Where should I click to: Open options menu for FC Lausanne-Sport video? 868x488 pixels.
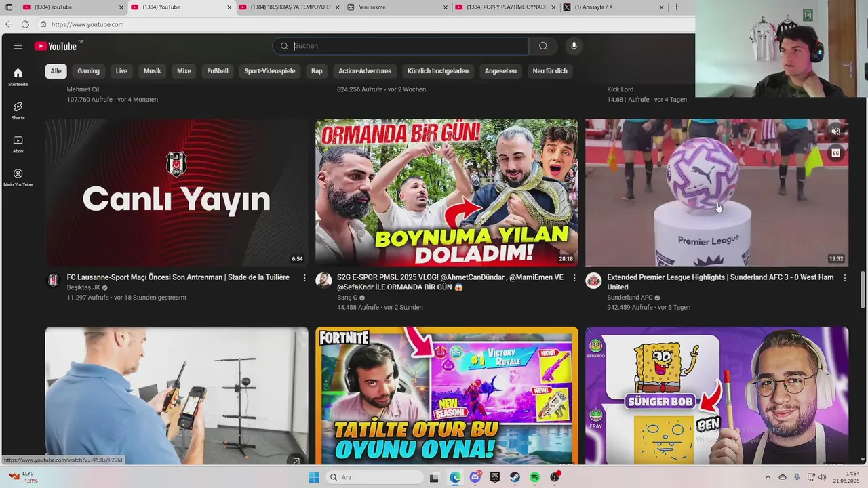(x=304, y=278)
